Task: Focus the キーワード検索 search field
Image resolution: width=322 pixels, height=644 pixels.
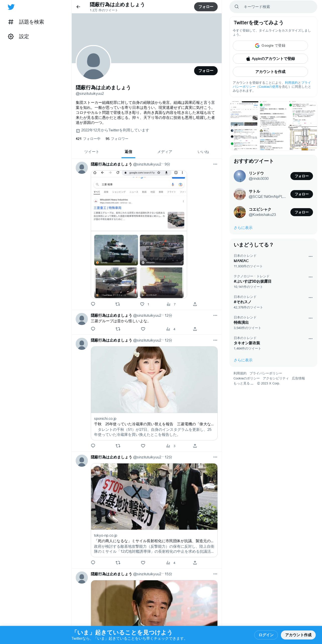Action: (273, 7)
